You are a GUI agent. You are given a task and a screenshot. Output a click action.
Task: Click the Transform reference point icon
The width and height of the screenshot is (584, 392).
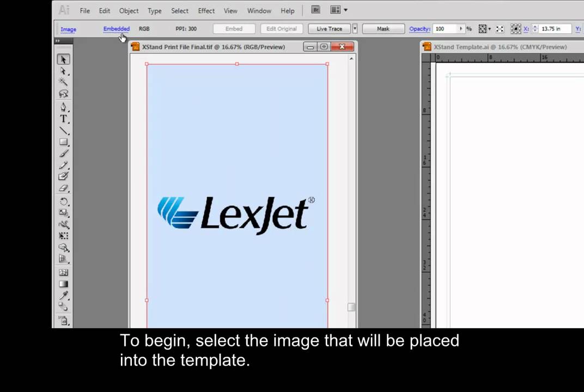click(515, 29)
